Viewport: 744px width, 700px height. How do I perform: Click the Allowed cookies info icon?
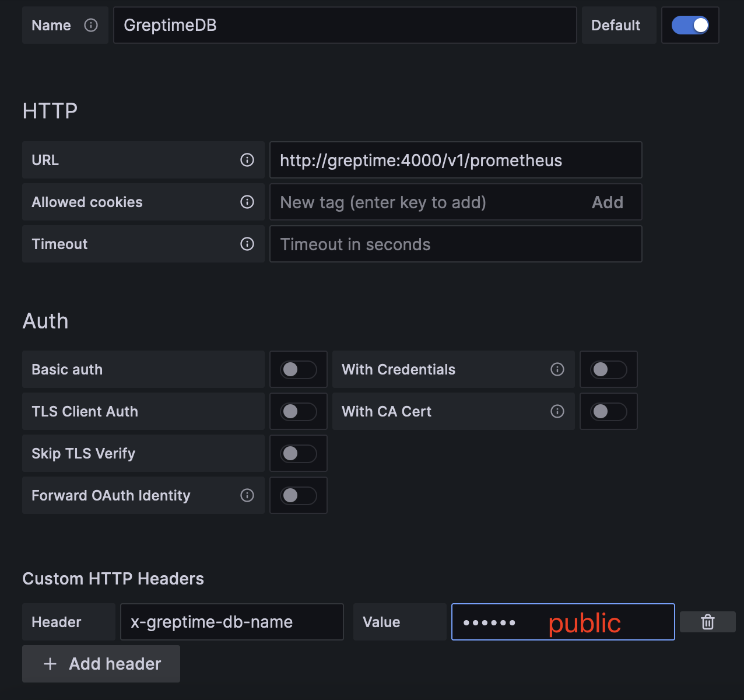(247, 202)
